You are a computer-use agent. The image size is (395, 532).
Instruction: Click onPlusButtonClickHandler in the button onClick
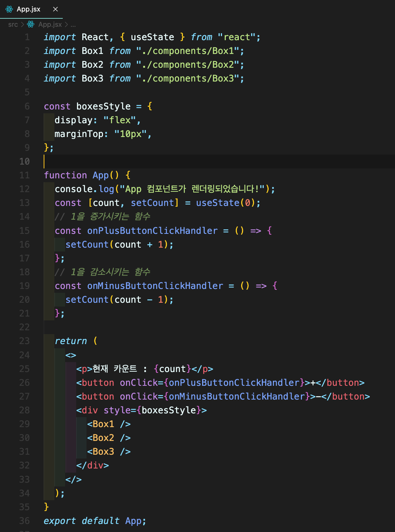pyautogui.click(x=234, y=383)
